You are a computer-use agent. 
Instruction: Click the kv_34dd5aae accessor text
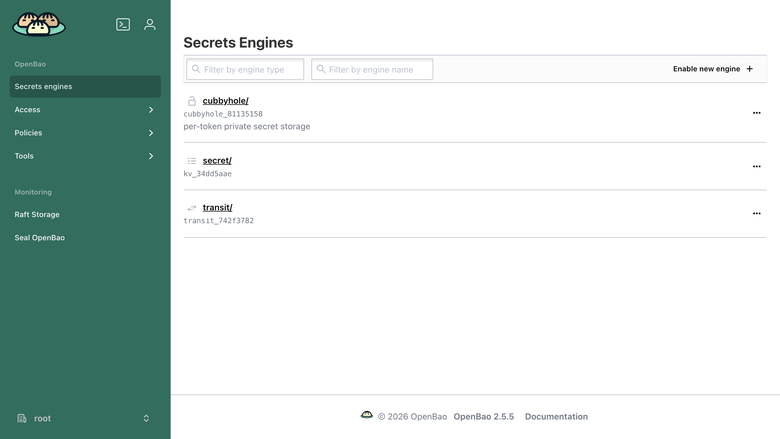[207, 174]
